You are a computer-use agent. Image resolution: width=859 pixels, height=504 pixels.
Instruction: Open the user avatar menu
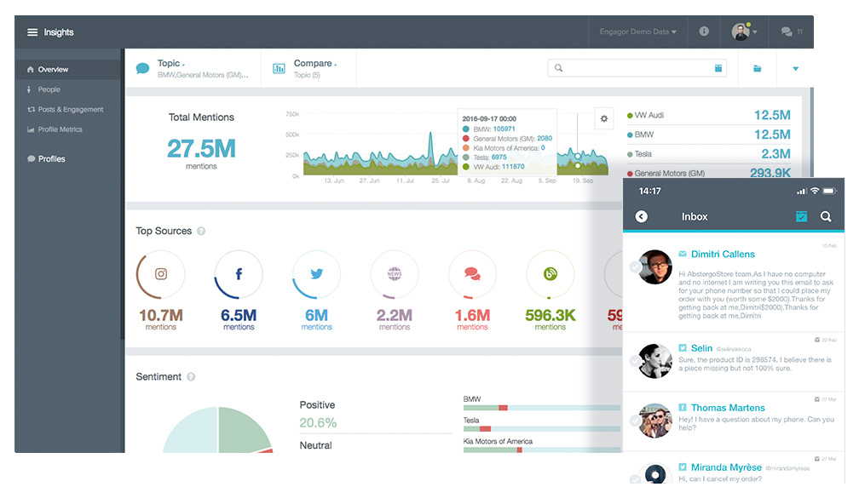[x=744, y=31]
